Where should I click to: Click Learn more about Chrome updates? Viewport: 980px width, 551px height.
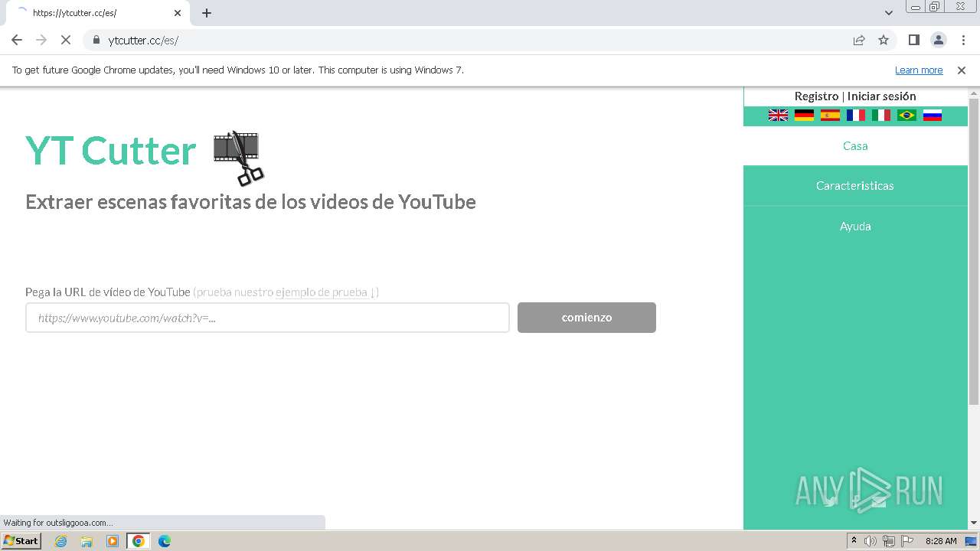[919, 70]
